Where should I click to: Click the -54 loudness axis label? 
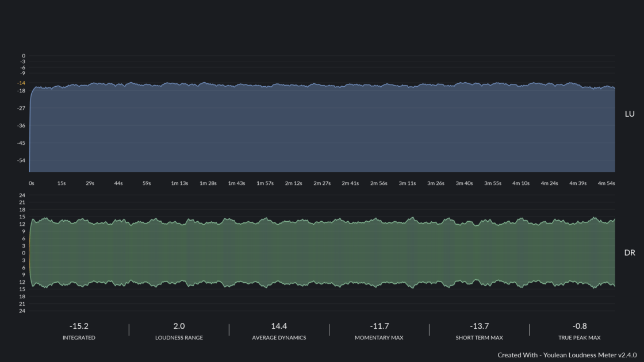click(x=21, y=160)
